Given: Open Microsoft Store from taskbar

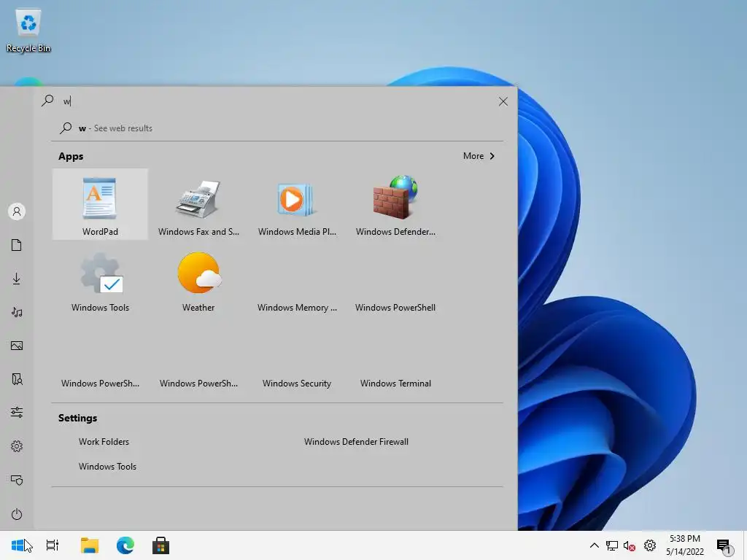Looking at the screenshot, I should point(160,545).
